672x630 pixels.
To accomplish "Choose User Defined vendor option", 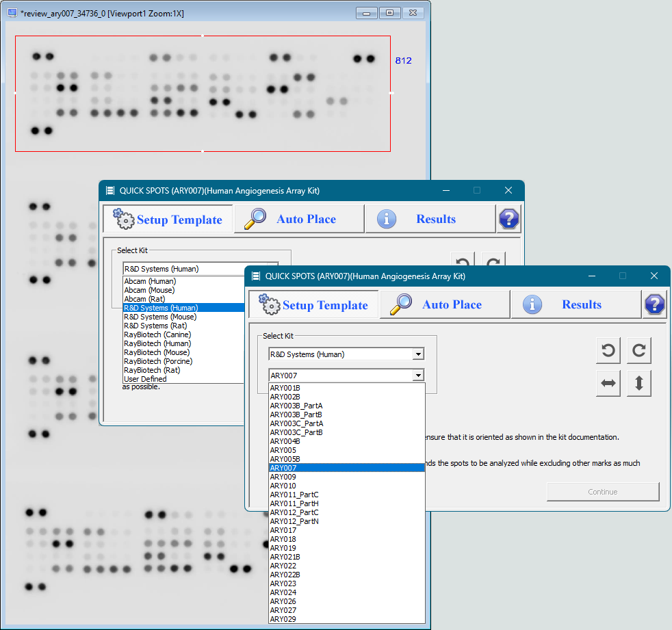I will pos(183,379).
